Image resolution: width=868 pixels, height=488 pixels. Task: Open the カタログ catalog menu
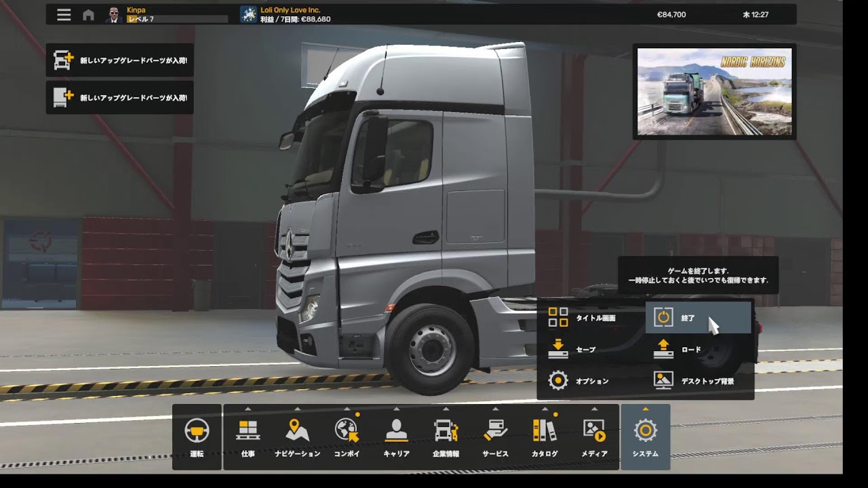[545, 437]
